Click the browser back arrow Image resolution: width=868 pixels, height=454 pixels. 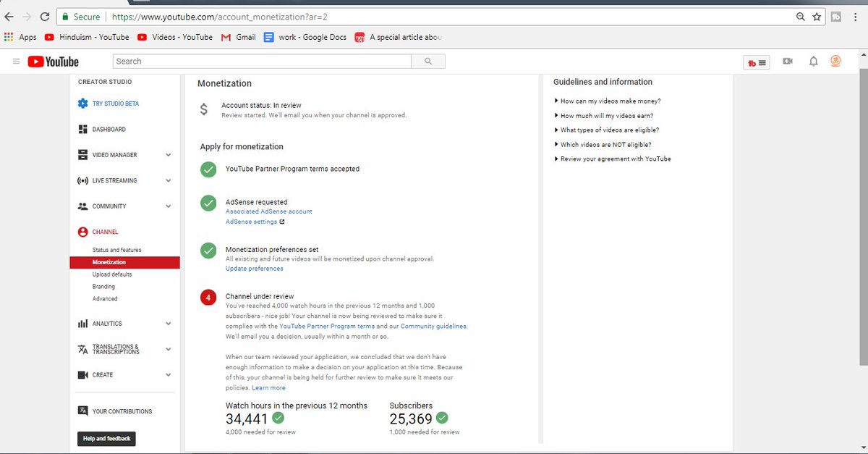click(9, 16)
